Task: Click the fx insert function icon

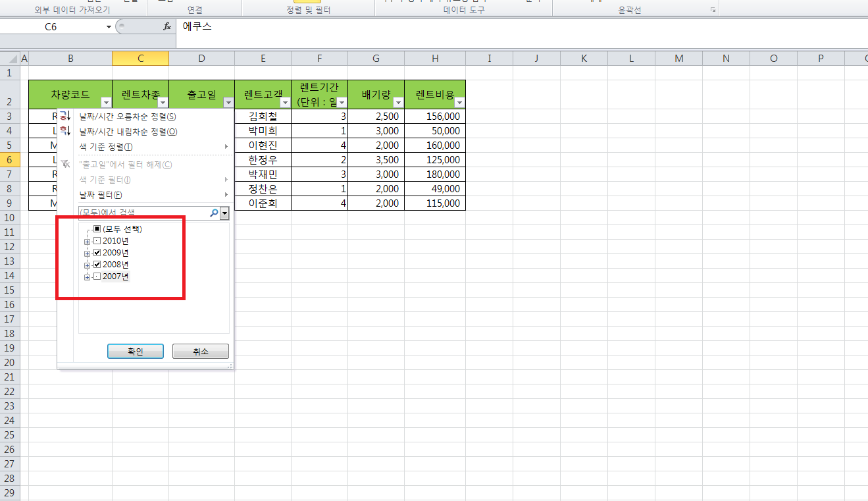Action: click(x=167, y=26)
